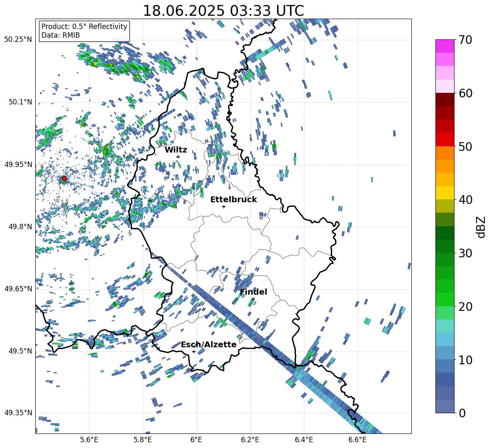Click the 49.5°N latitude label
Image resolution: width=491 pixels, height=448 pixels.
20,351
